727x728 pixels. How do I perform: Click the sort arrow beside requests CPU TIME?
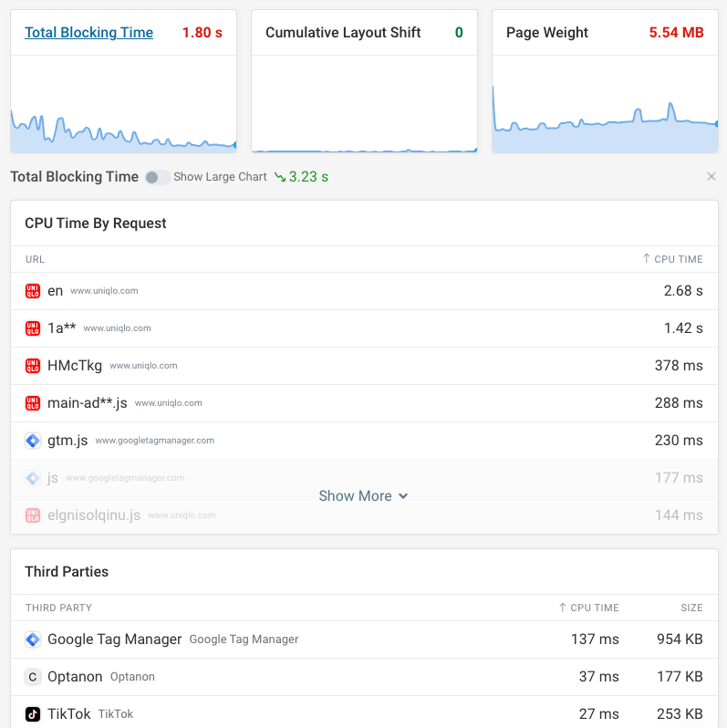coord(646,258)
